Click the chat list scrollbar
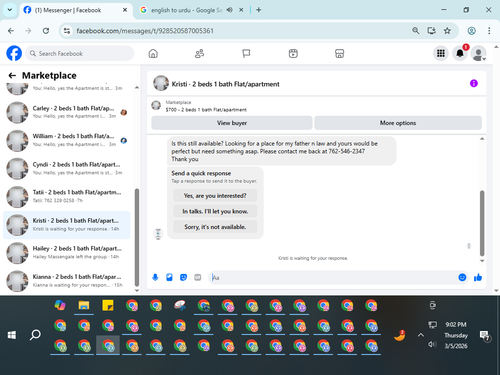The image size is (500, 375). 137,237
